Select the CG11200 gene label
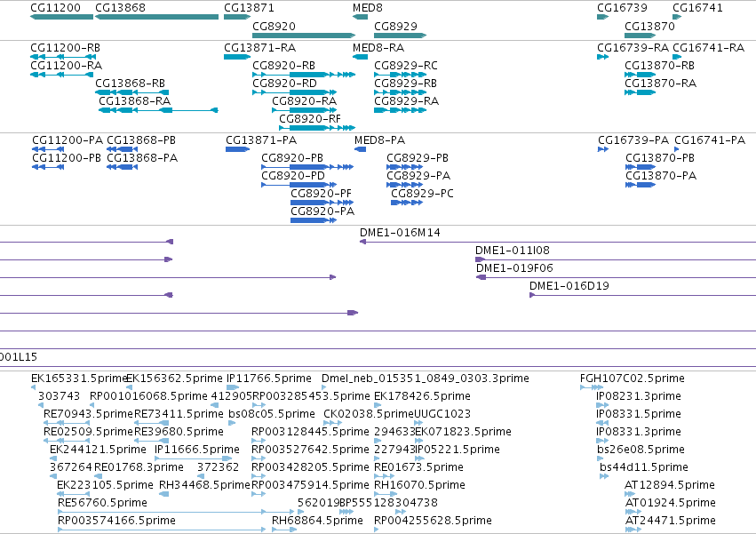 coord(55,8)
